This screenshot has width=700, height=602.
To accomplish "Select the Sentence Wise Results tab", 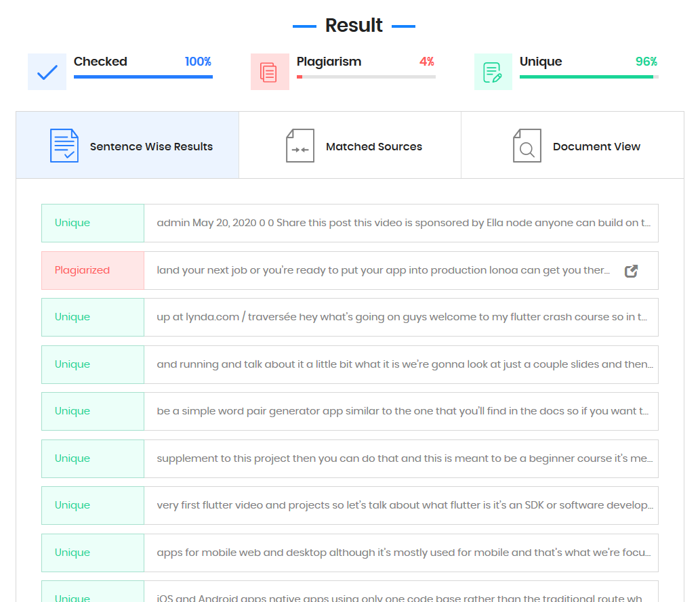I will click(127, 145).
